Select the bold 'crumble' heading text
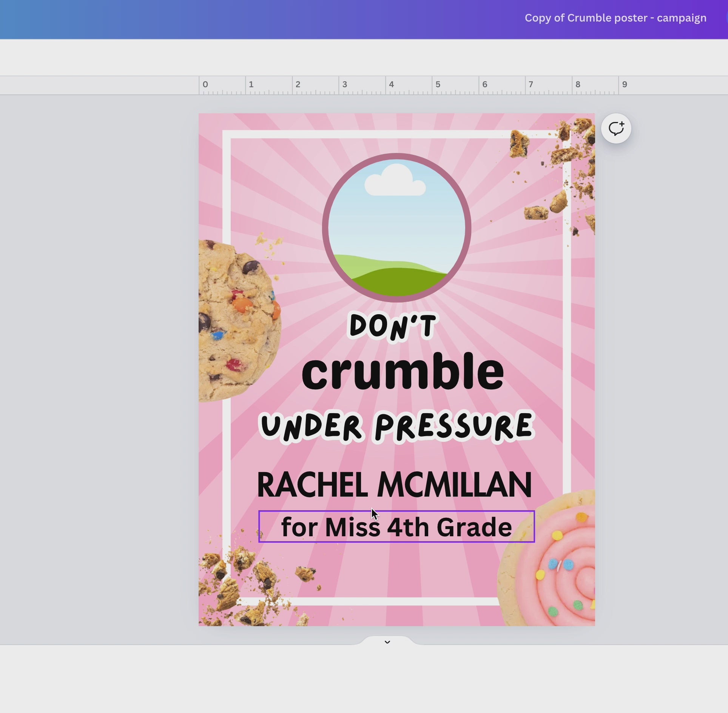The width and height of the screenshot is (728, 713). (x=403, y=371)
